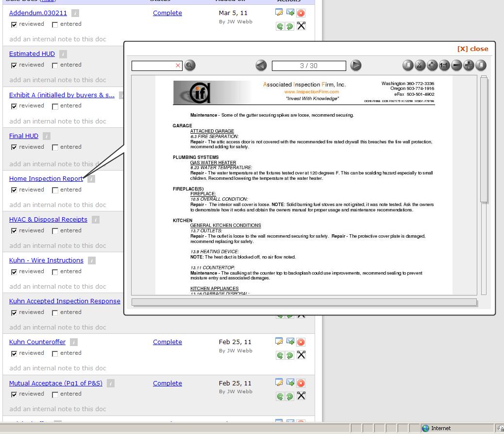Check 'entered' for Estimated HUD

tap(55, 65)
